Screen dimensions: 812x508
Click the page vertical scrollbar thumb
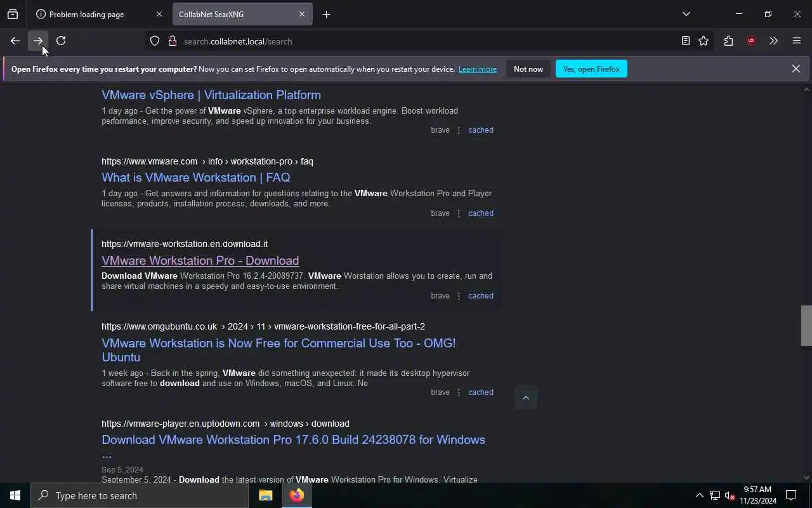point(806,326)
